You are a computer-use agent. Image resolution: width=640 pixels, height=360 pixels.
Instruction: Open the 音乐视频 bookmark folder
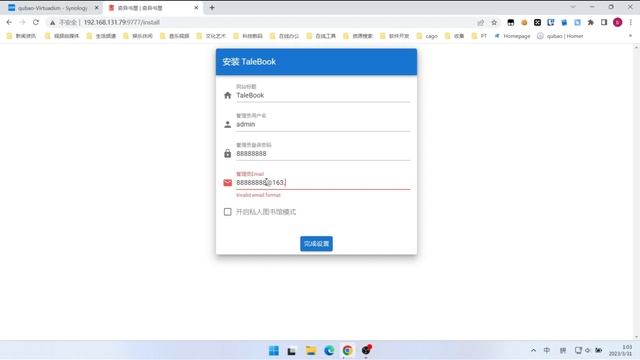(175, 36)
